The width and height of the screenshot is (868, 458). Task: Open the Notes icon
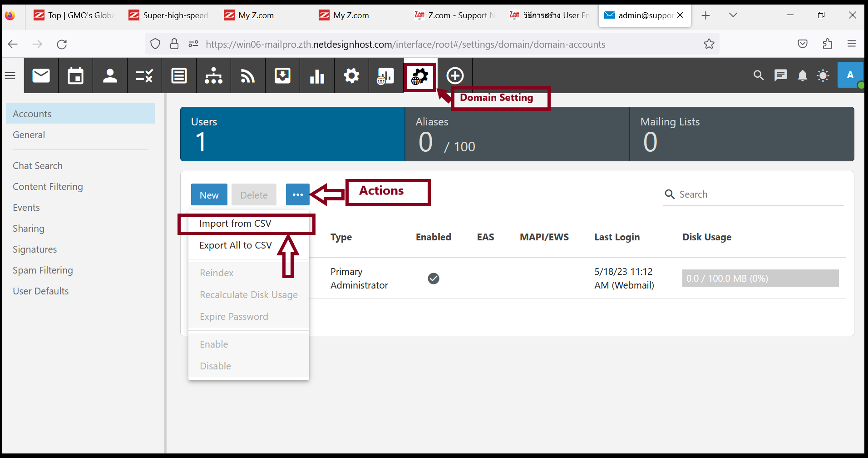179,75
